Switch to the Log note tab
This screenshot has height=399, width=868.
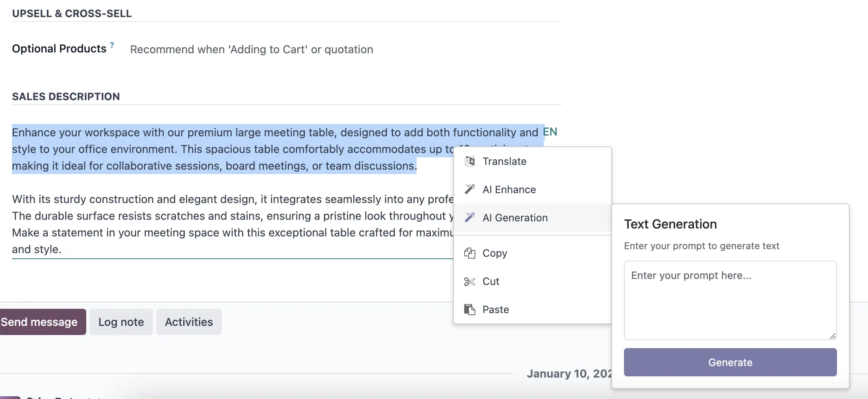[x=121, y=322]
